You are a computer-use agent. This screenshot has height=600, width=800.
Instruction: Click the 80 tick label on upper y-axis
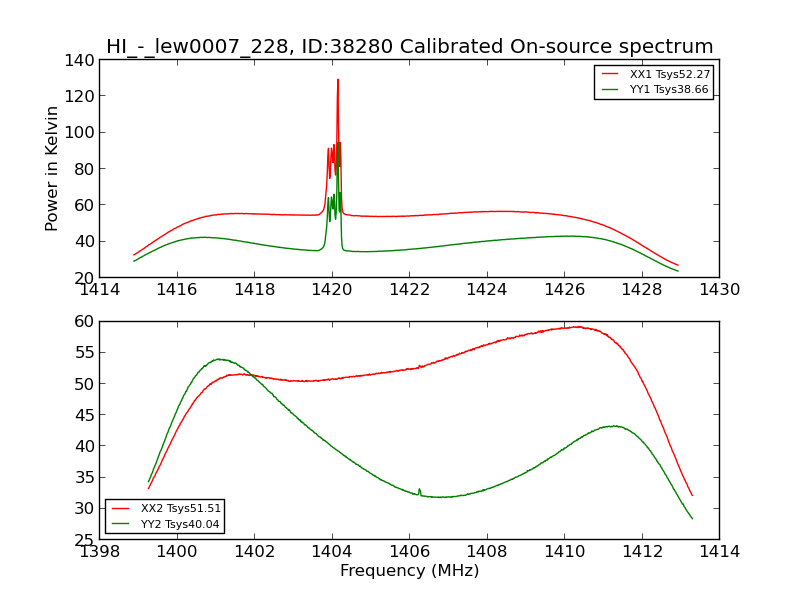click(85, 169)
